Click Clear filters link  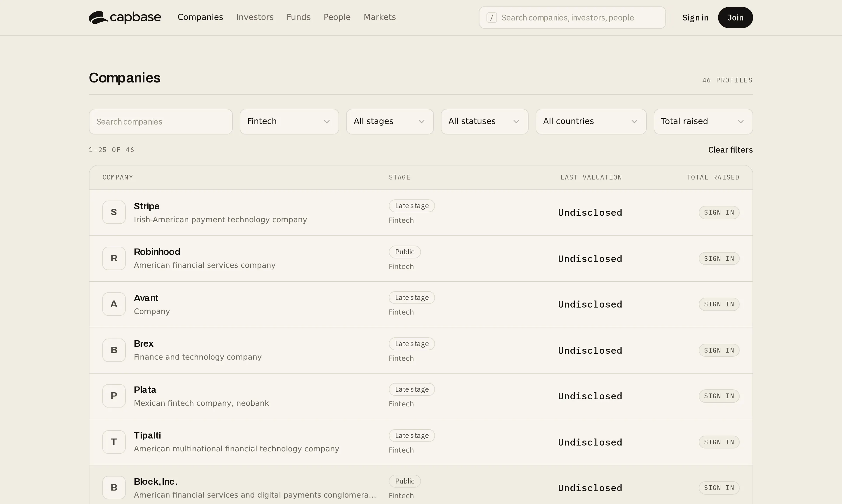730,150
